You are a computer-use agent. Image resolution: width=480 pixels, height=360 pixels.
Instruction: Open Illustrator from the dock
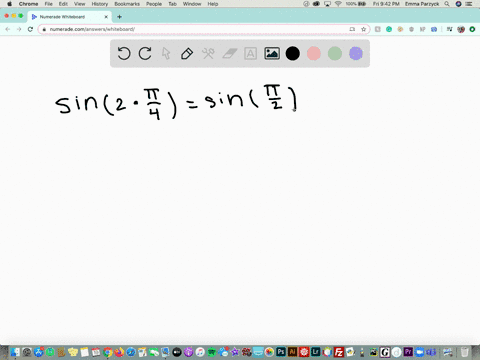(292, 352)
